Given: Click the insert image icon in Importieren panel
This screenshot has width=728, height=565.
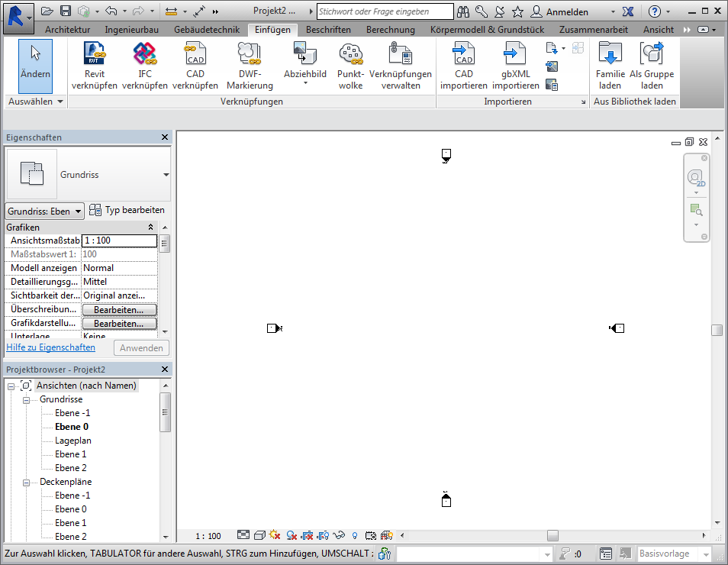Looking at the screenshot, I should [552, 66].
